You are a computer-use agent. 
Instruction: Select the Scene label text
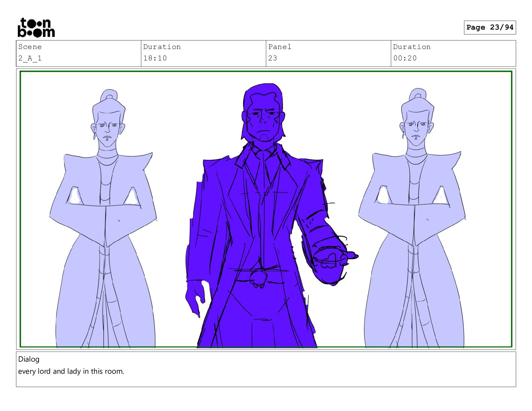point(30,47)
